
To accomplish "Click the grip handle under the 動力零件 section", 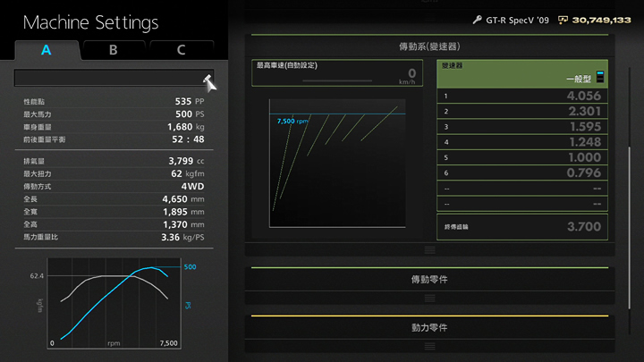I will point(429,345).
